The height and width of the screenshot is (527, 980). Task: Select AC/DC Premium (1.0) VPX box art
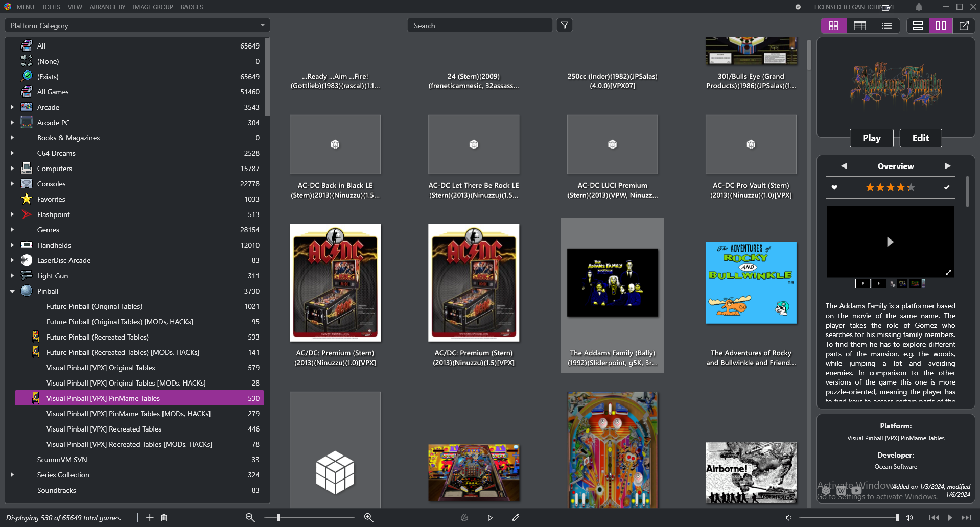335,283
